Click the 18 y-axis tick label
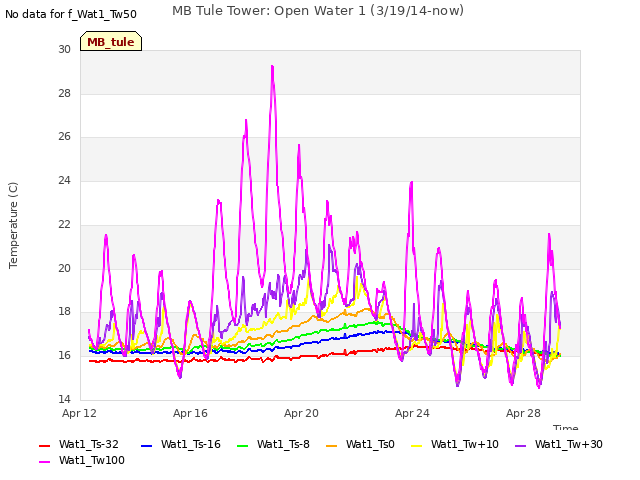 pyautogui.click(x=64, y=311)
